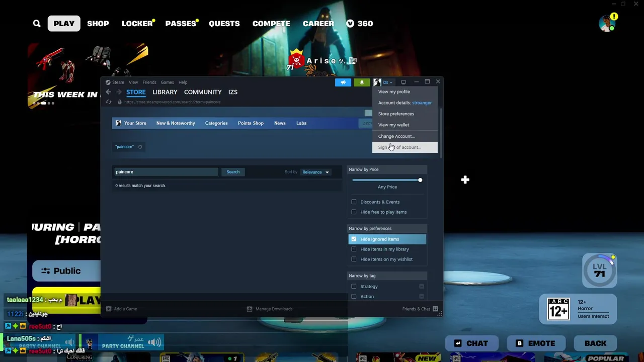Click Fortnite EMOTE button
The height and width of the screenshot is (362, 644).
tap(535, 343)
